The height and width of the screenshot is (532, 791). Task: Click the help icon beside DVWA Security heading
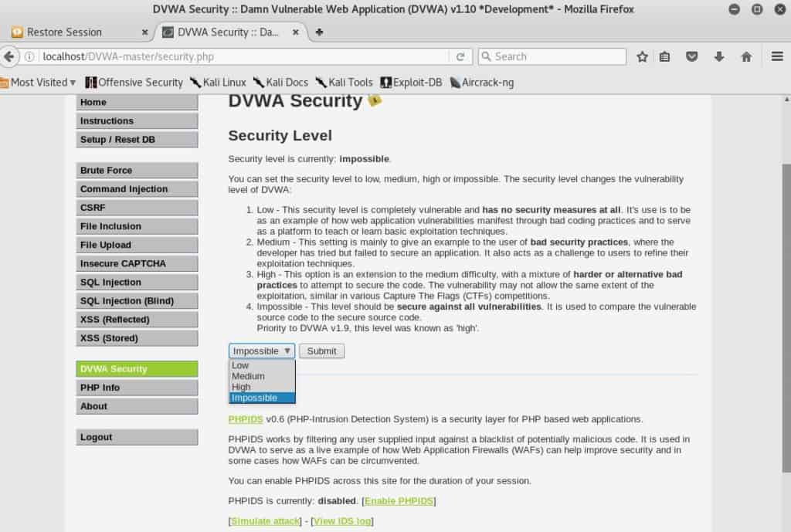tap(375, 100)
